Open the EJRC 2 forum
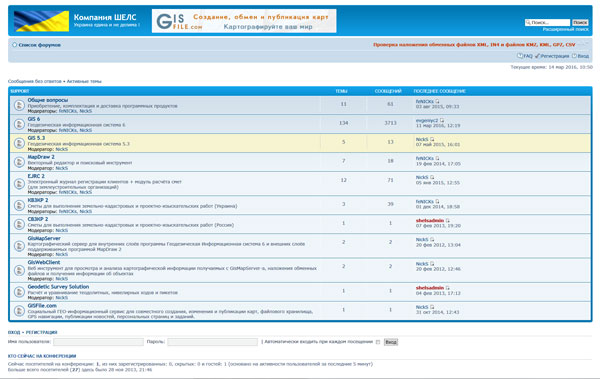The height and width of the screenshot is (379, 600). 36,176
